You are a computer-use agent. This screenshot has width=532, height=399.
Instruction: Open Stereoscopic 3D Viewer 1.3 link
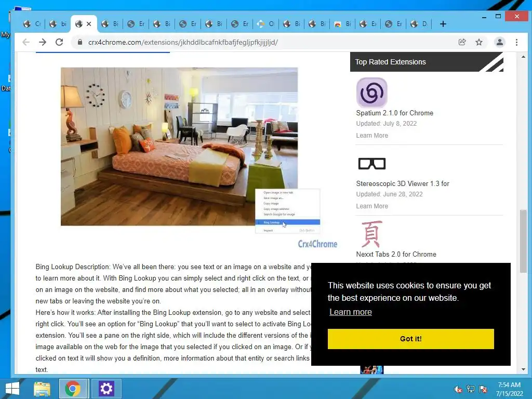403,183
